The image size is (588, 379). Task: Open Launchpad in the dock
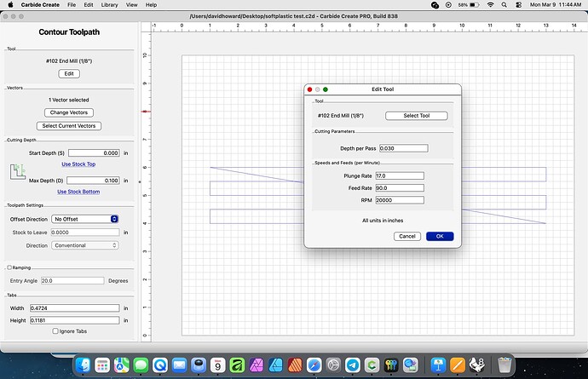click(x=102, y=365)
